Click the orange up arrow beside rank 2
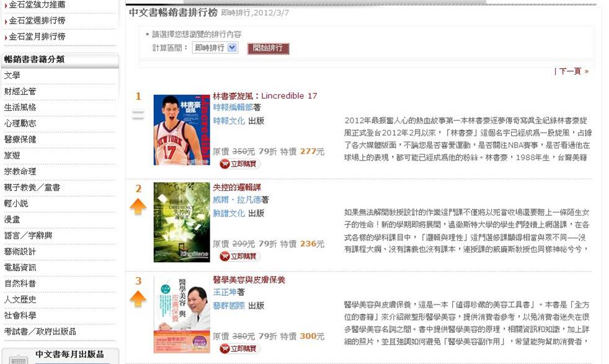Image resolution: width=609 pixels, height=364 pixels. [138, 206]
